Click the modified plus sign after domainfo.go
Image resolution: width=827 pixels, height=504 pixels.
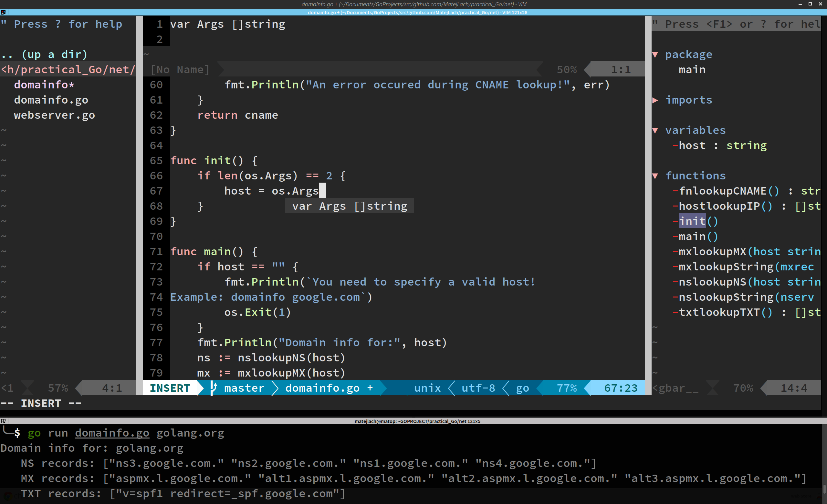(x=370, y=388)
